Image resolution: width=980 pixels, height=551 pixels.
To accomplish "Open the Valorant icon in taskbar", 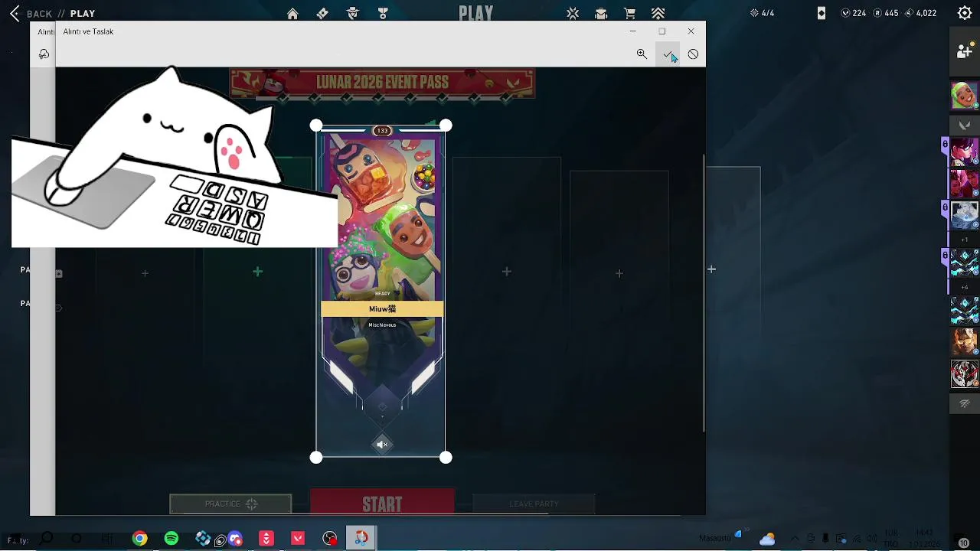I will (298, 539).
